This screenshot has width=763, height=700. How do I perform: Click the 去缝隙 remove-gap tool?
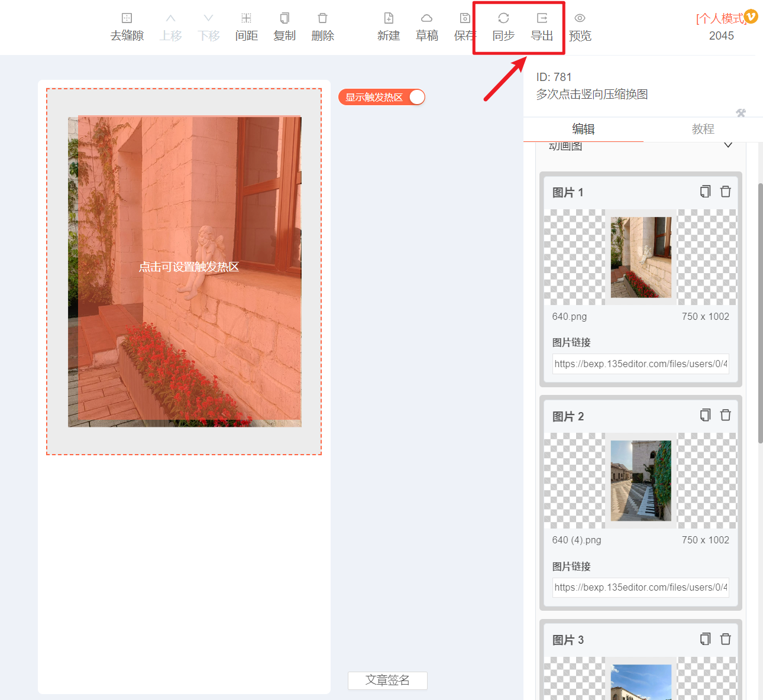point(127,27)
